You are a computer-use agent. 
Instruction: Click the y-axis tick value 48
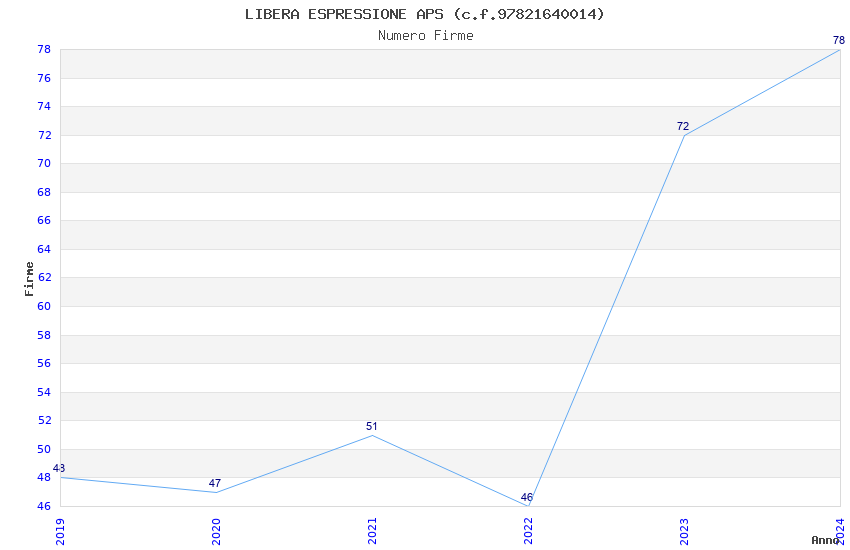[x=44, y=477]
